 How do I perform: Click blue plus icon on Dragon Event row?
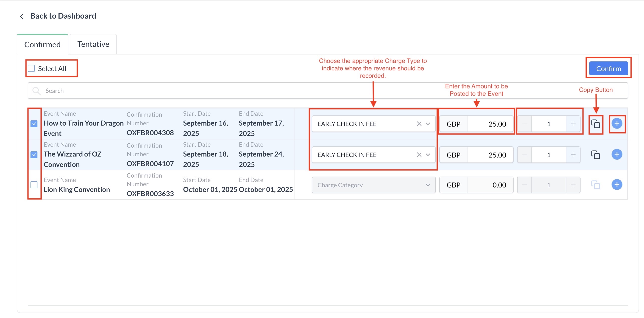point(616,123)
